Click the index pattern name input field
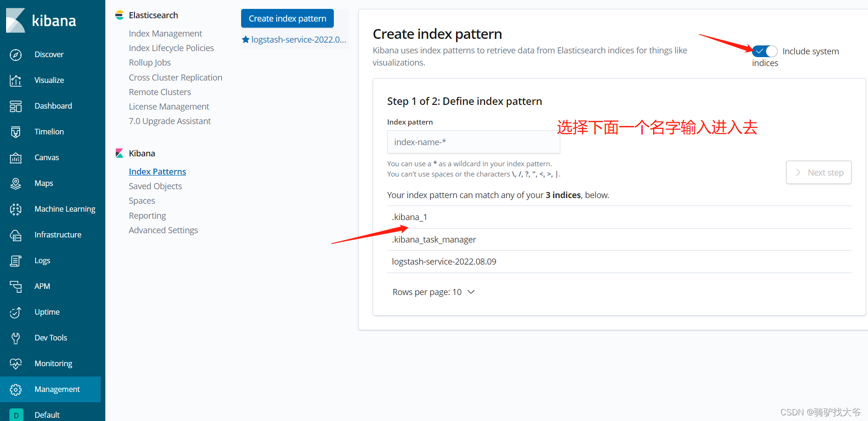868x421 pixels. point(473,142)
